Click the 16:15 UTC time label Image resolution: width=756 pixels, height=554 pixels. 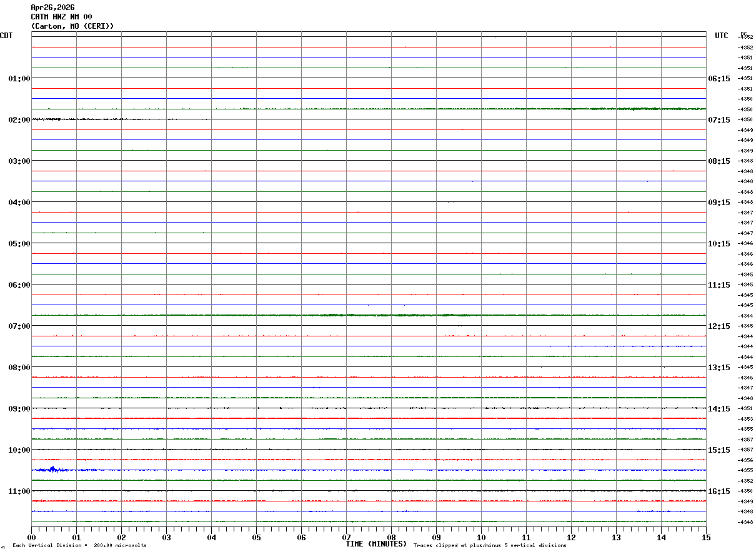719,491
